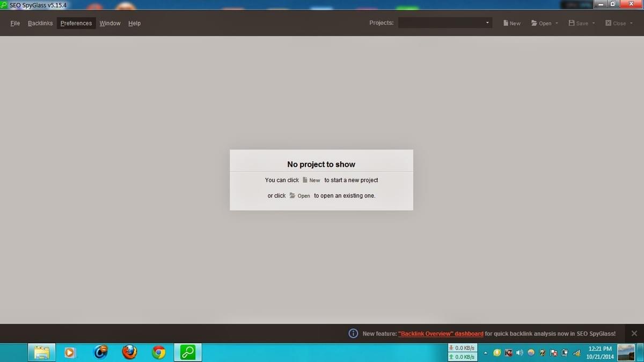Click the Open folder toolbar icon

(534, 23)
